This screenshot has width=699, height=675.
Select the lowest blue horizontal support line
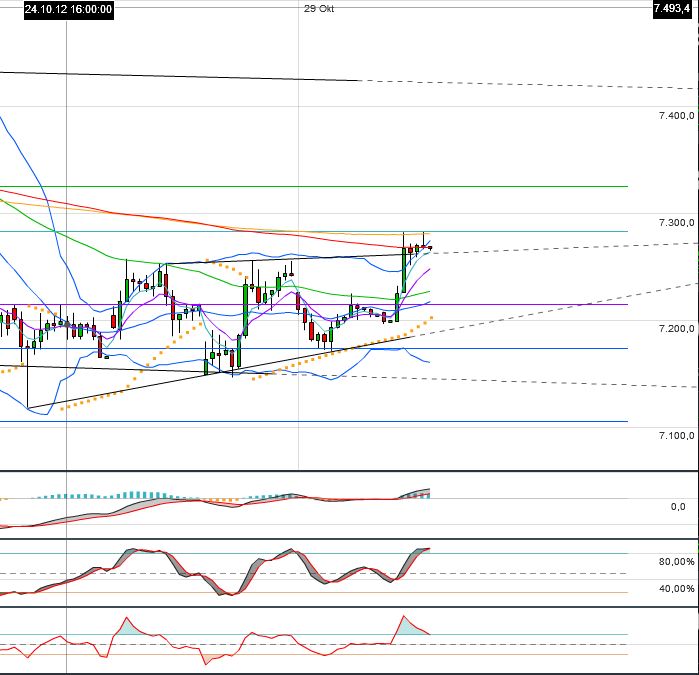[x=314, y=421]
